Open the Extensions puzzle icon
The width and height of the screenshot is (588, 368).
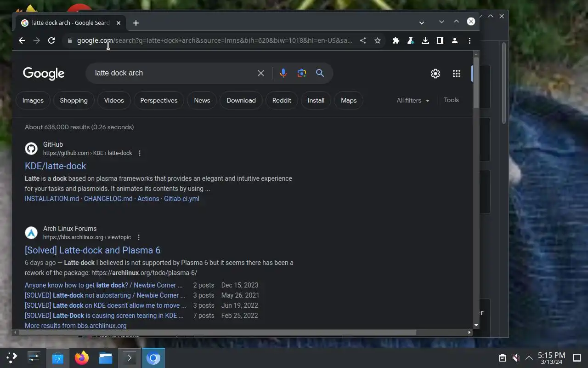tap(396, 40)
